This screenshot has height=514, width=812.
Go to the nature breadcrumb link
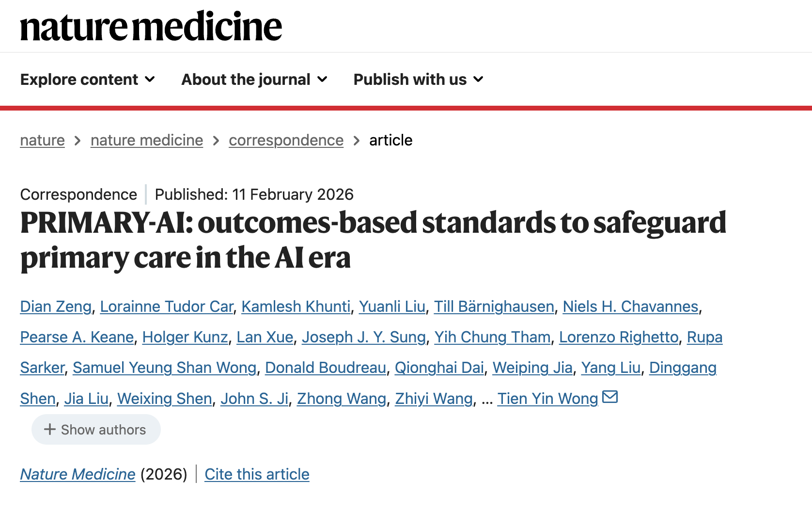point(42,140)
